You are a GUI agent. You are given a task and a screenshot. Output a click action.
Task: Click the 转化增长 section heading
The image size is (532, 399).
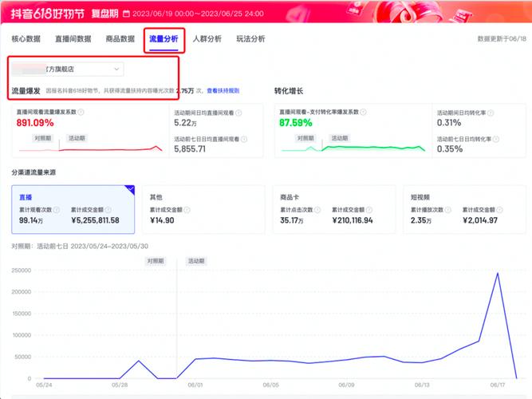[289, 91]
